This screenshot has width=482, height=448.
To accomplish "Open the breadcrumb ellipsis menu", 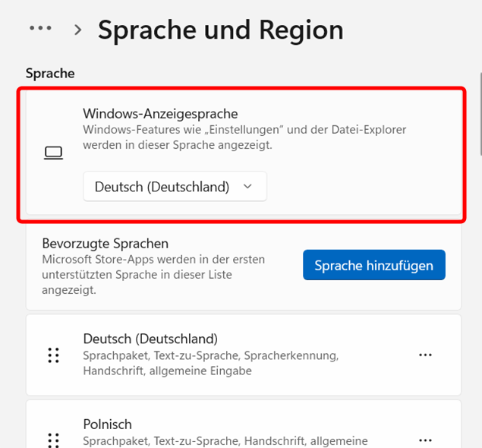I will pos(40,28).
